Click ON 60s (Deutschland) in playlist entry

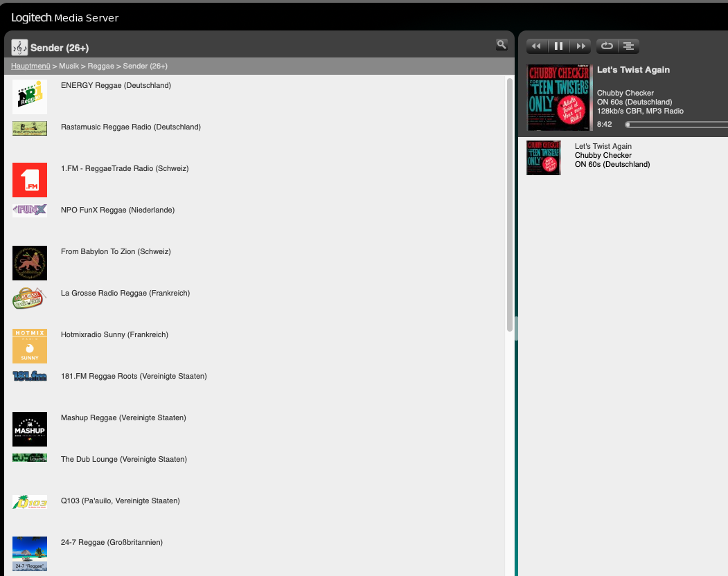pyautogui.click(x=612, y=164)
